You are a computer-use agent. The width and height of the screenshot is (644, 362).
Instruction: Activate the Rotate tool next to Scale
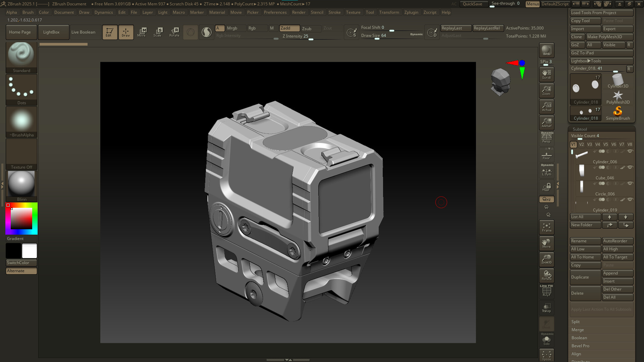(x=174, y=32)
